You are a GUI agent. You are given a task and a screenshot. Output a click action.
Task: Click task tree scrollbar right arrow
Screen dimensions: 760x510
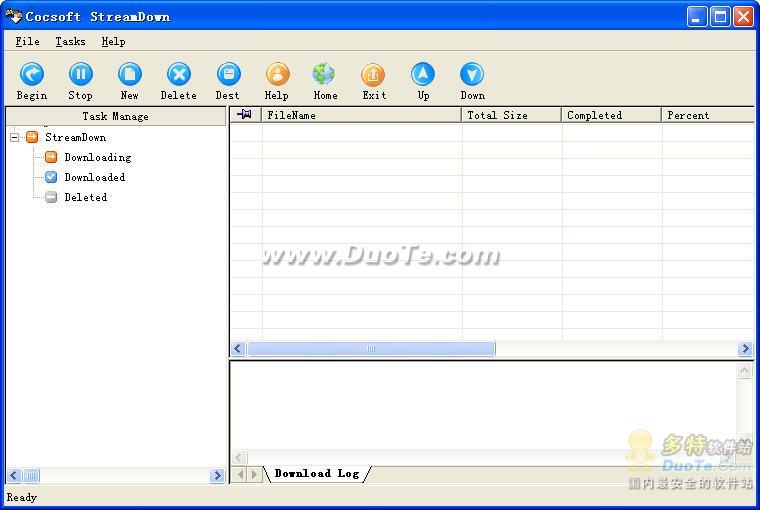(x=218, y=476)
